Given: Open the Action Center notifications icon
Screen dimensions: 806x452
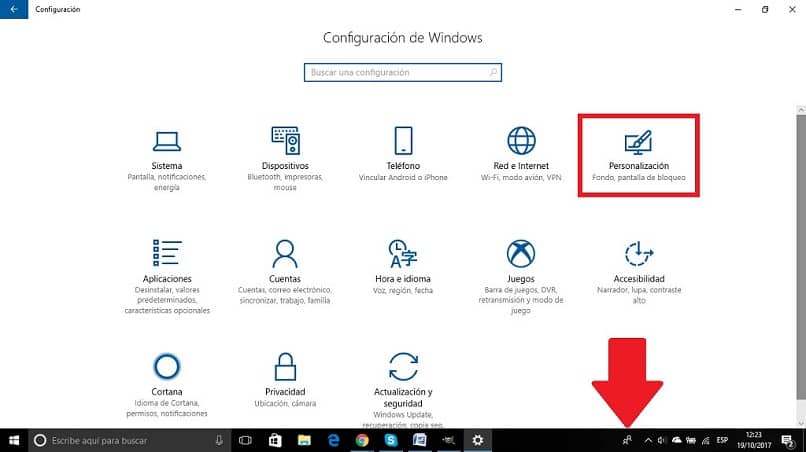Looking at the screenshot, I should click(787, 440).
